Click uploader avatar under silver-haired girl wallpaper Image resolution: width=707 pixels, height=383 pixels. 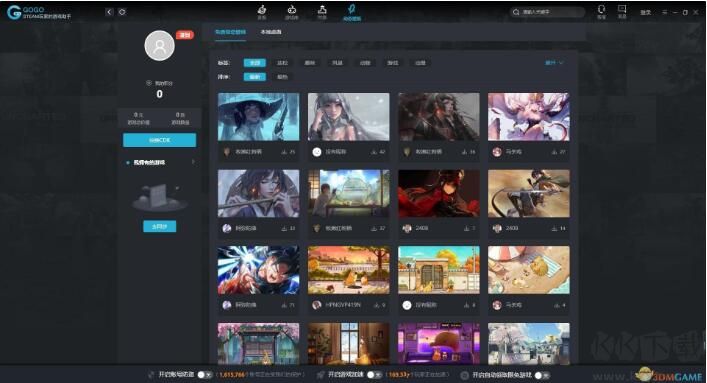317,152
